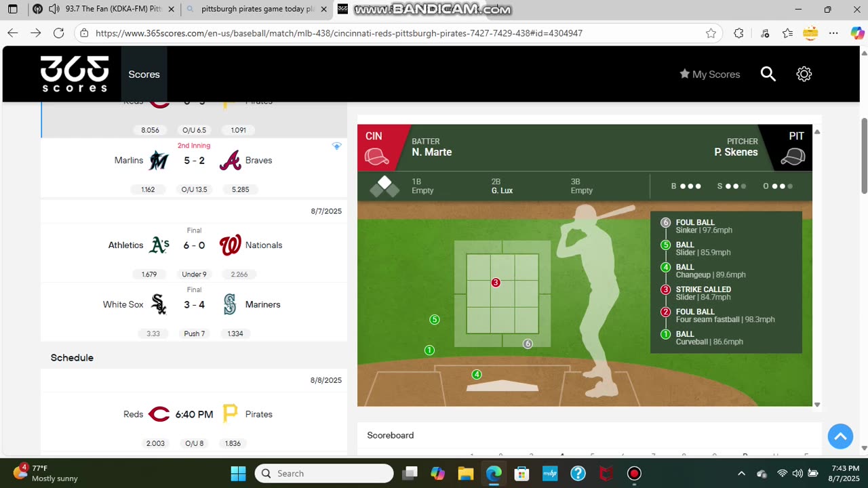Click the CIN team cap icon

[x=376, y=157]
